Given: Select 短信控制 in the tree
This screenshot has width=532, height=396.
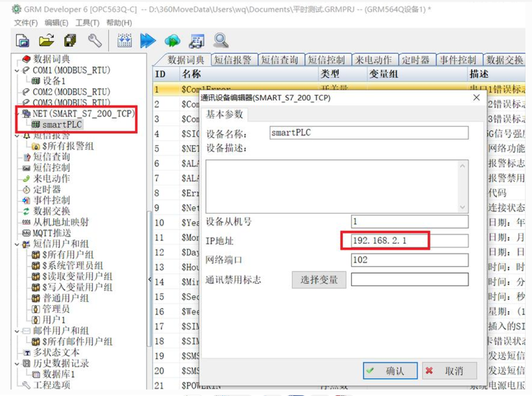Looking at the screenshot, I should [51, 168].
